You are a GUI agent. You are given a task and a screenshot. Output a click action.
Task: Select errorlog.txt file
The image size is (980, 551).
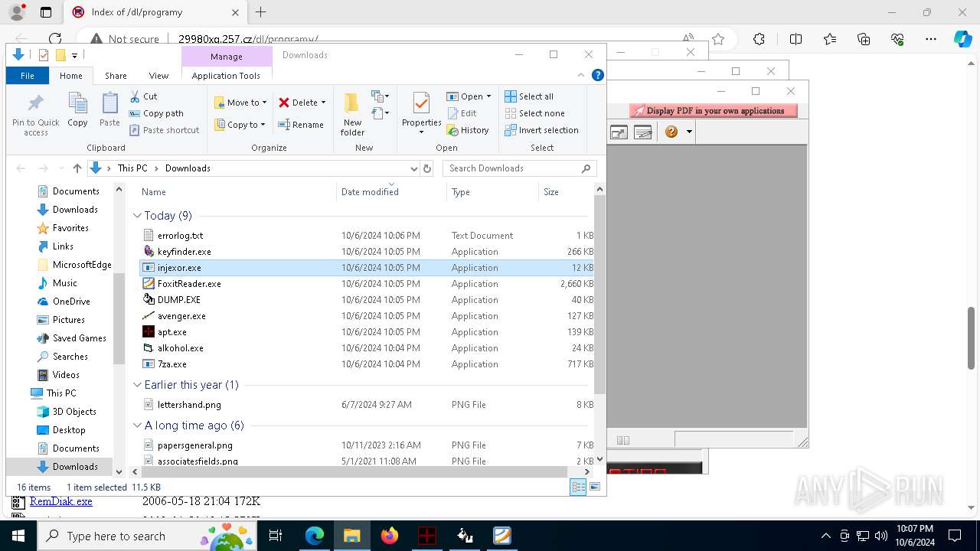(180, 236)
